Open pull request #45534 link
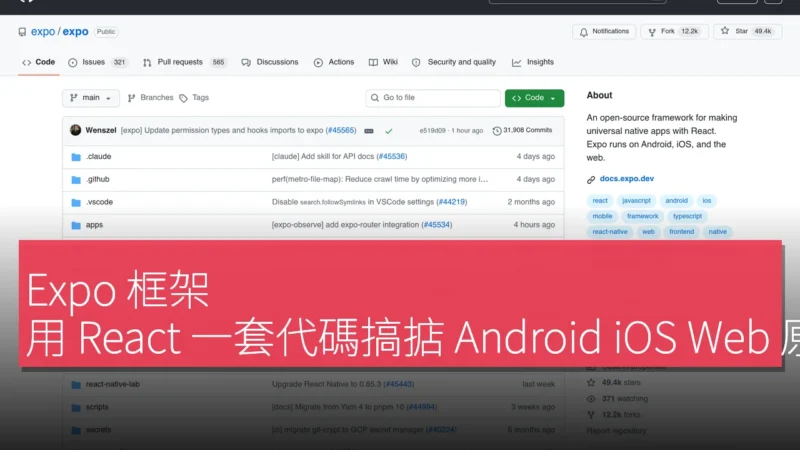This screenshot has width=800, height=450. coord(437,225)
